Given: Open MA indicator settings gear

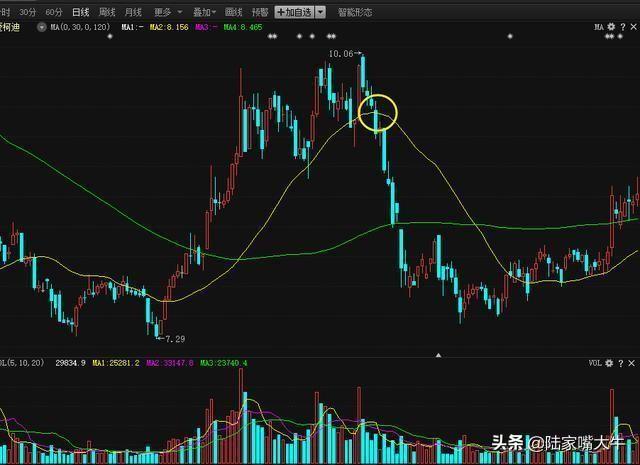Looking at the screenshot, I should coord(609,27).
